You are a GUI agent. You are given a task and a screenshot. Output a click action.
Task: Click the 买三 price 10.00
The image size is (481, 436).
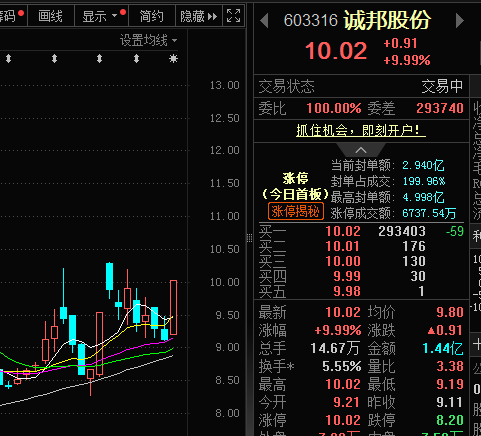pos(343,261)
